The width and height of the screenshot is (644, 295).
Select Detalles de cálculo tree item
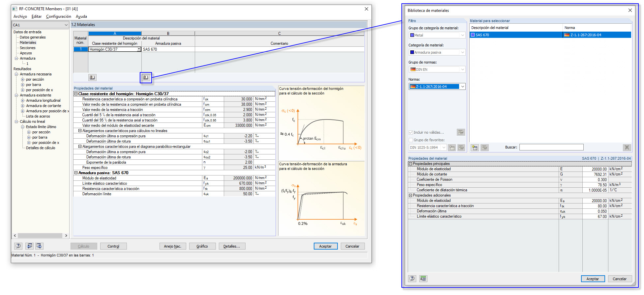[x=41, y=148]
